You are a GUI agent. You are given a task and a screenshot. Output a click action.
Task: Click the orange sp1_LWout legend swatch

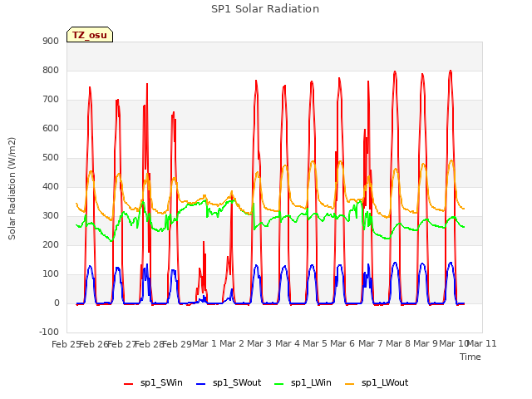click(x=349, y=384)
